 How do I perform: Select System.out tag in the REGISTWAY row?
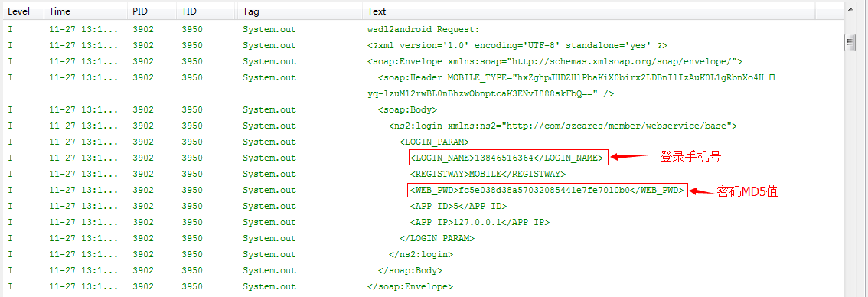tap(269, 174)
